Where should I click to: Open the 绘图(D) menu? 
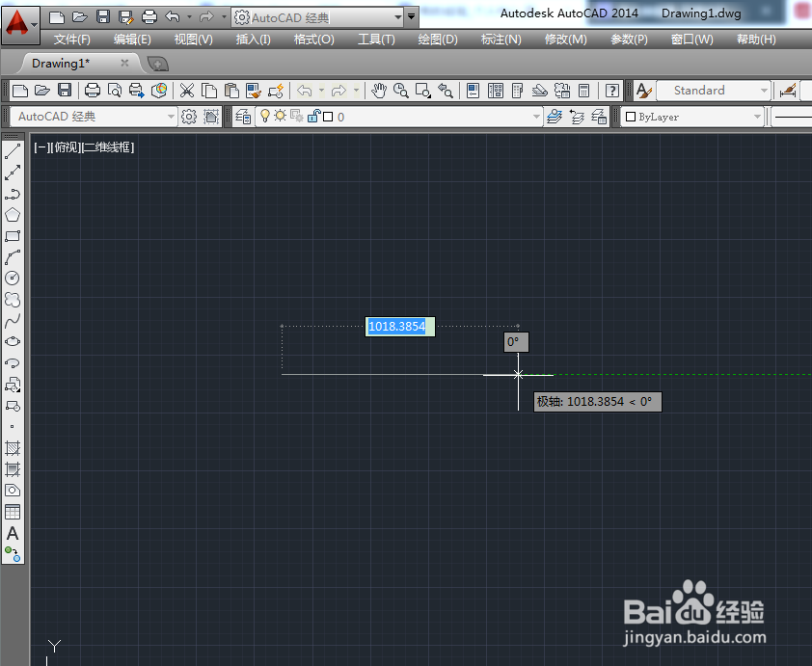(x=438, y=40)
